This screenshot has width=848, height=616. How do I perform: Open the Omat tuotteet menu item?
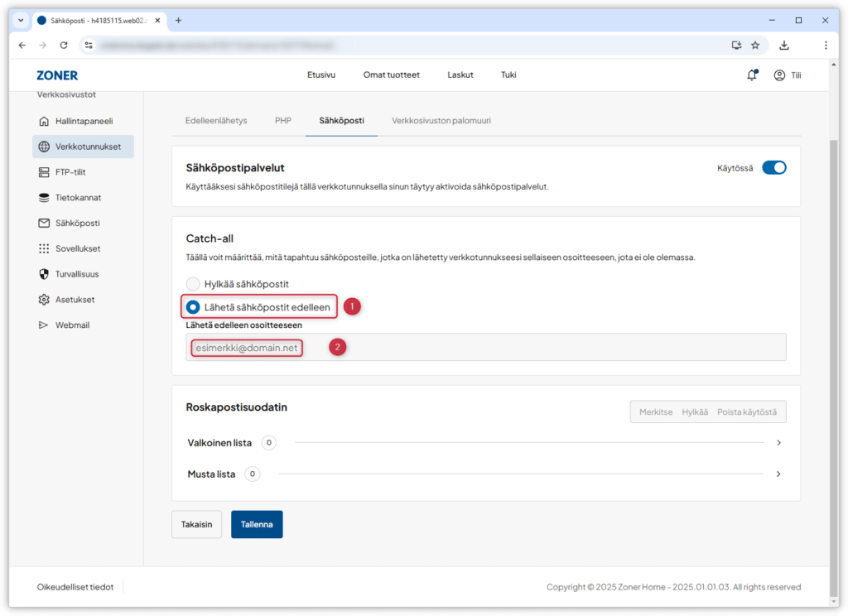391,75
